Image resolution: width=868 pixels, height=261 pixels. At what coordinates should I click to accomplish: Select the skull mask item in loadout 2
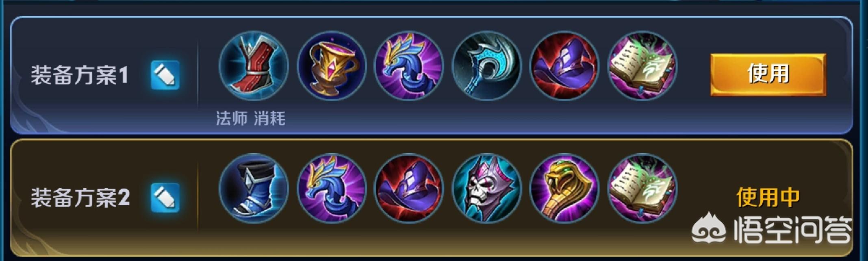click(x=486, y=188)
